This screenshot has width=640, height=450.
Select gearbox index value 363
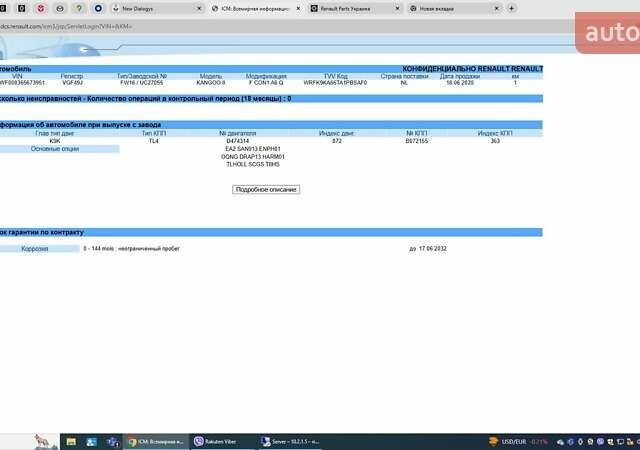495,141
